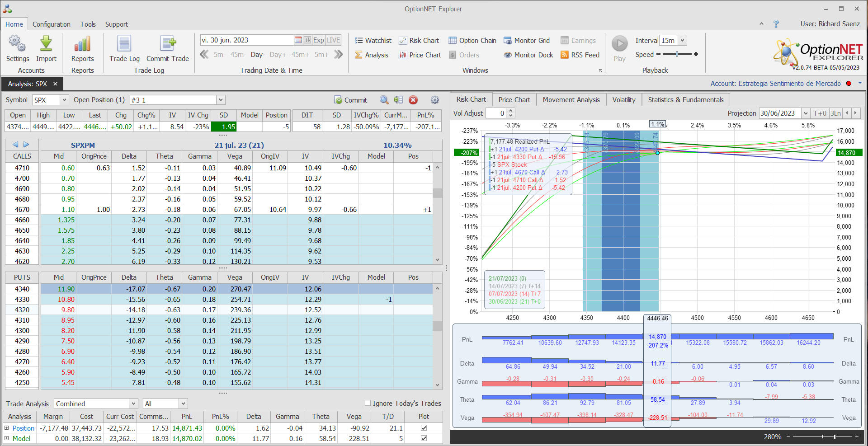This screenshot has height=446, width=868.
Task: Click the Commit button
Action: tap(350, 100)
